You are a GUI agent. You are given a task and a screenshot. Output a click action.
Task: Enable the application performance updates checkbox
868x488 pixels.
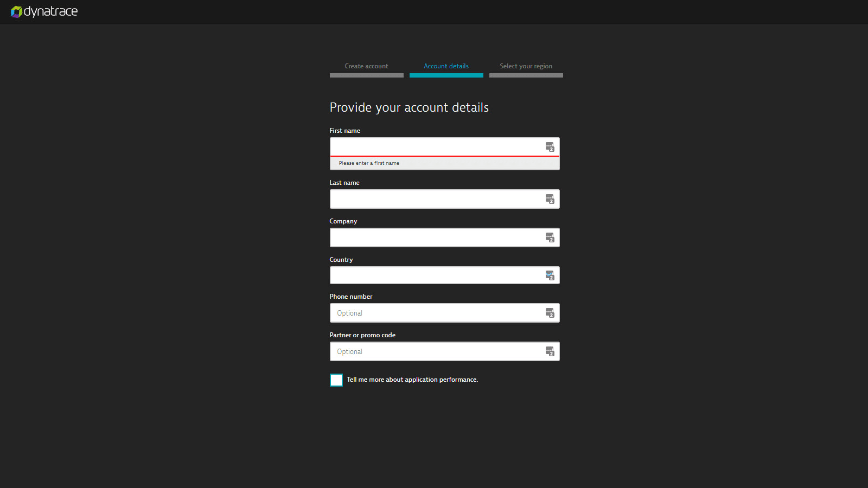coord(336,380)
